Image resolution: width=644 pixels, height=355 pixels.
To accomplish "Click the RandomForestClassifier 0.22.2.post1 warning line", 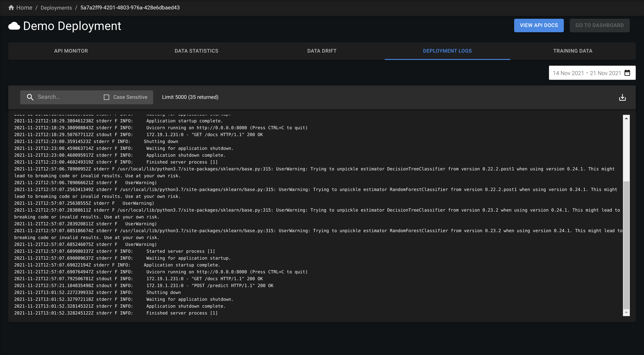I will (x=316, y=193).
